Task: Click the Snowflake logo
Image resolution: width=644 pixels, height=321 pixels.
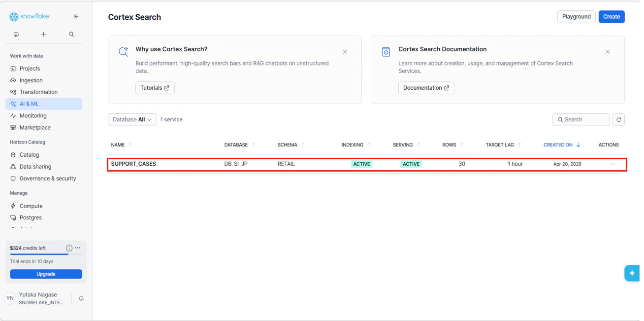Action: (x=29, y=16)
